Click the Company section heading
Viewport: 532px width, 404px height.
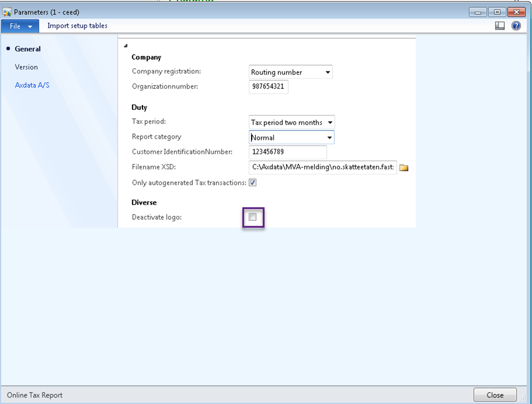pyautogui.click(x=146, y=57)
